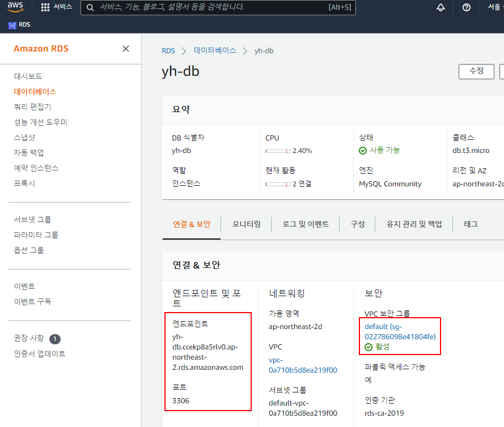Open 인증서 업데이트 in the sidebar
Viewport: 504px width, 427px height.
coord(40,353)
